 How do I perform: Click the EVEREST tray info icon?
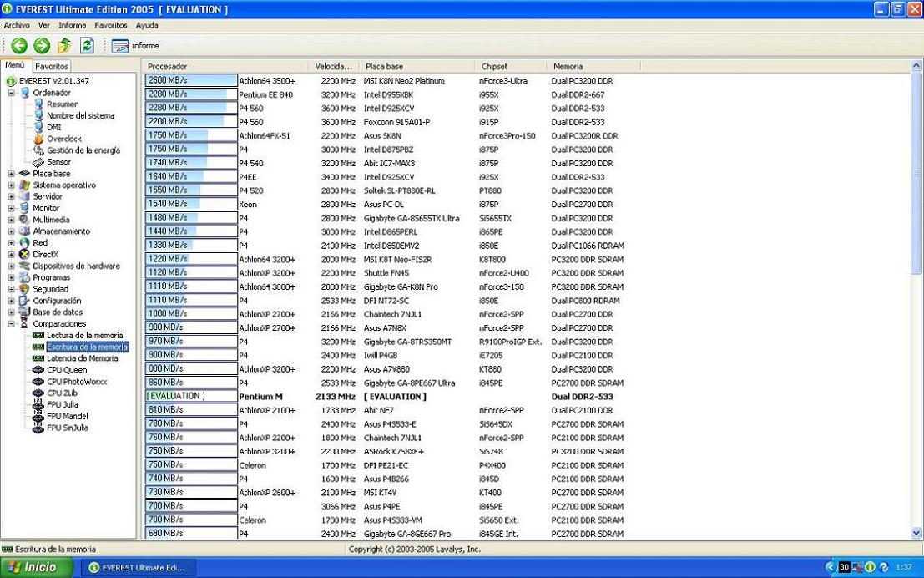870,567
